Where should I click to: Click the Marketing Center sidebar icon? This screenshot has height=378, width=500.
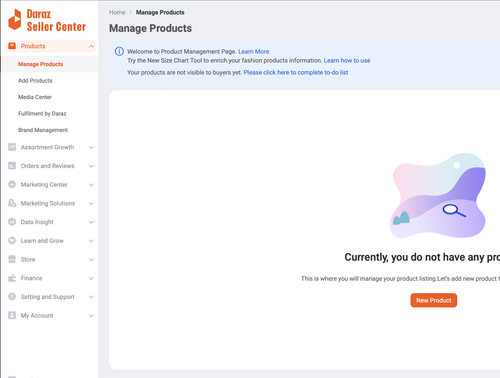coord(12,184)
